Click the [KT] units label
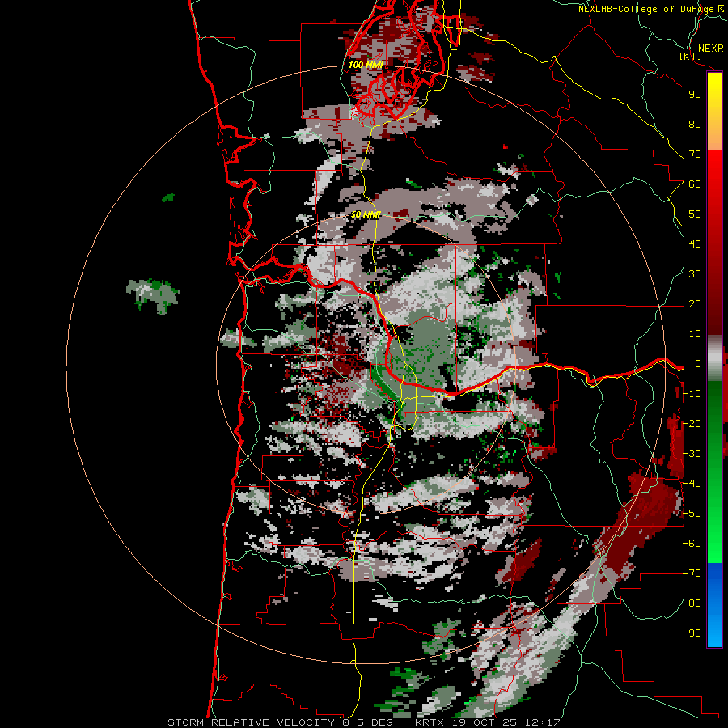The width and height of the screenshot is (728, 728). coord(691,56)
